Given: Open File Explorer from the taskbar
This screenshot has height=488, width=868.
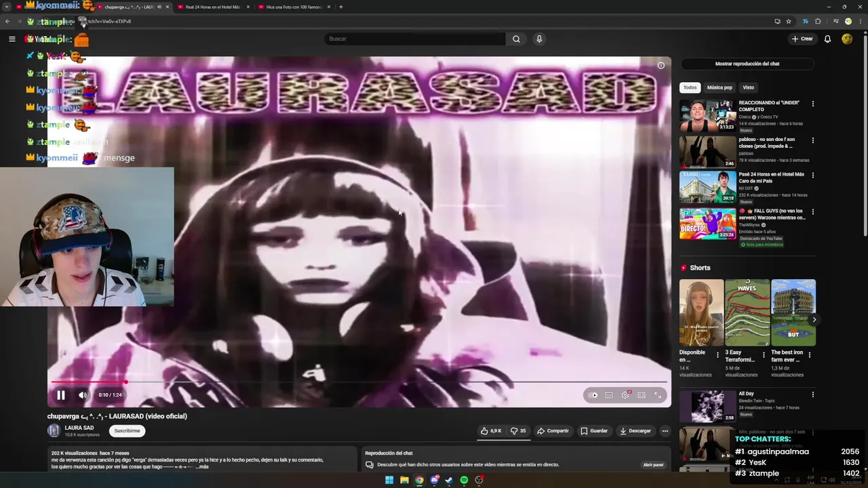Looking at the screenshot, I should (x=404, y=480).
